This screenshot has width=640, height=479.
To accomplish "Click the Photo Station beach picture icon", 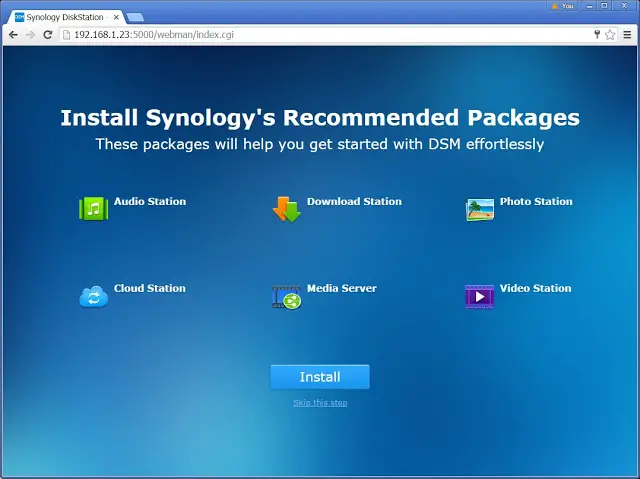I will pyautogui.click(x=480, y=209).
